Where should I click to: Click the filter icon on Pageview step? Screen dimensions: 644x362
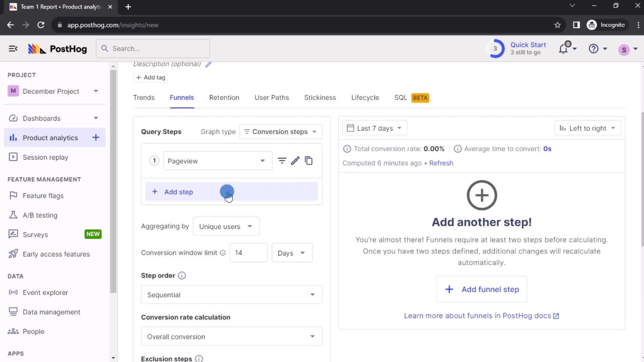coord(282,161)
